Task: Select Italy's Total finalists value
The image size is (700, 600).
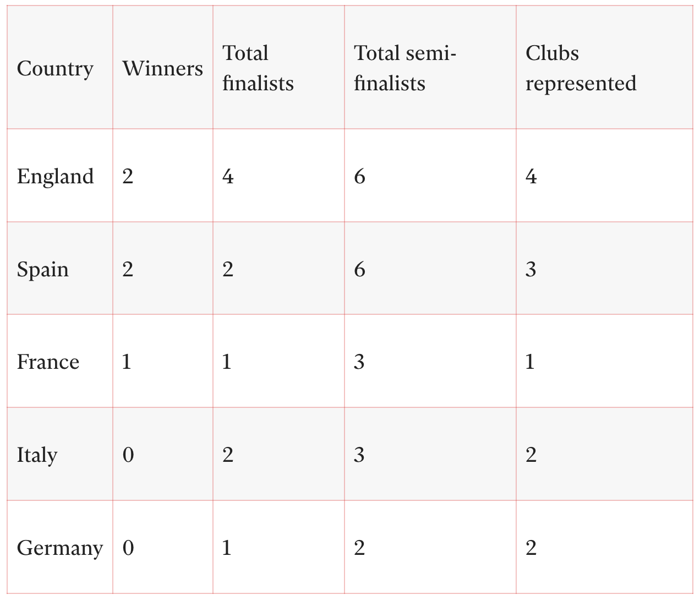Action: click(228, 455)
